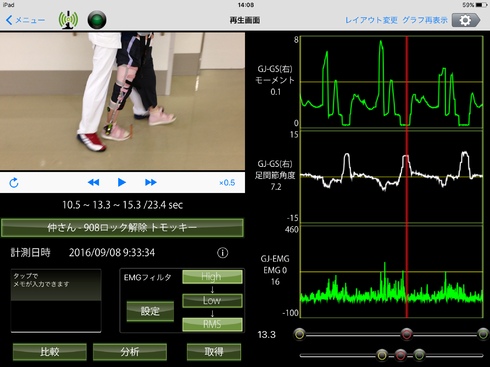Tap the 比較 compare button
The height and width of the screenshot is (367, 490).
click(50, 352)
